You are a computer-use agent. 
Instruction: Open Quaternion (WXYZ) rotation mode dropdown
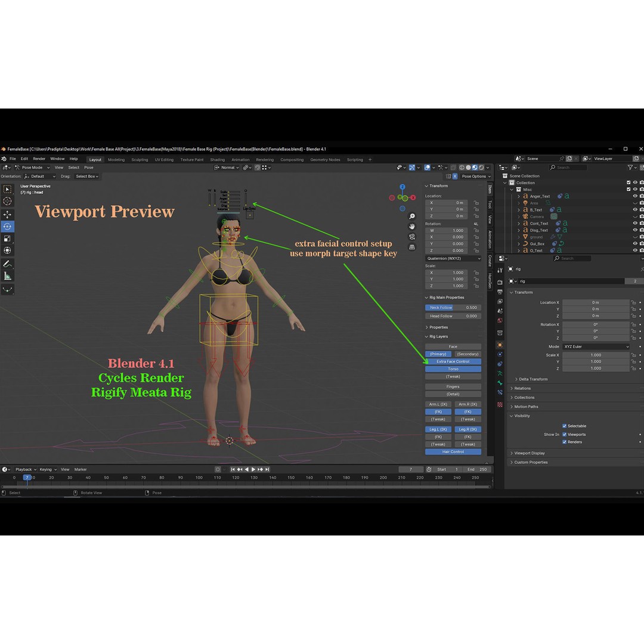453,259
